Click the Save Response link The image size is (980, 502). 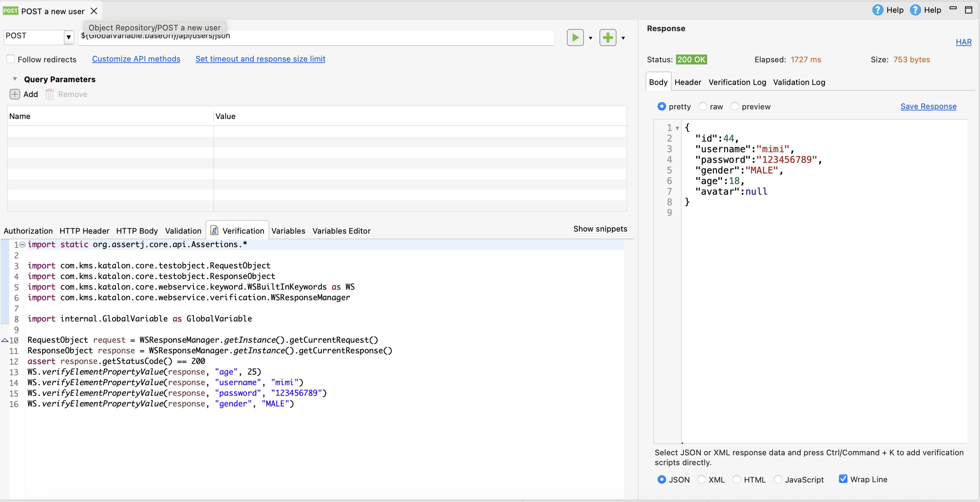click(928, 107)
